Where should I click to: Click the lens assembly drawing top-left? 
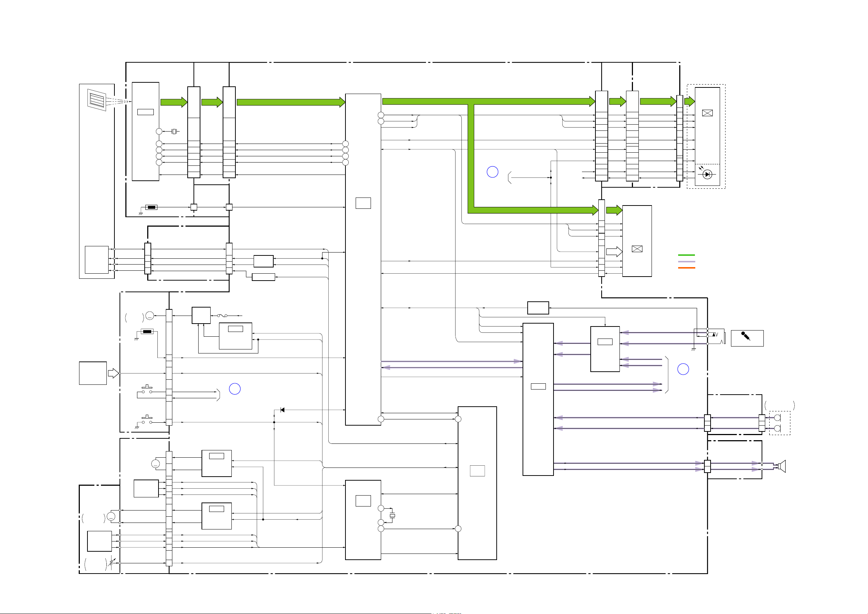[97, 100]
